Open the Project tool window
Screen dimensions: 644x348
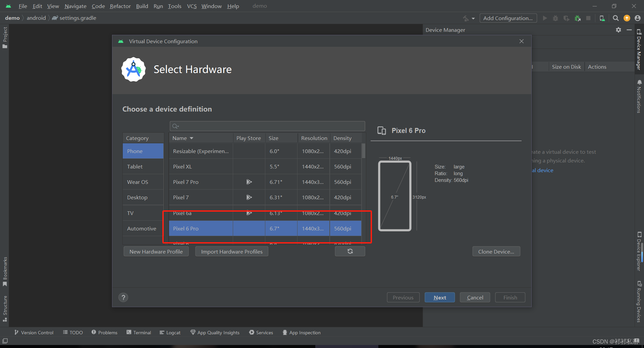click(5, 38)
